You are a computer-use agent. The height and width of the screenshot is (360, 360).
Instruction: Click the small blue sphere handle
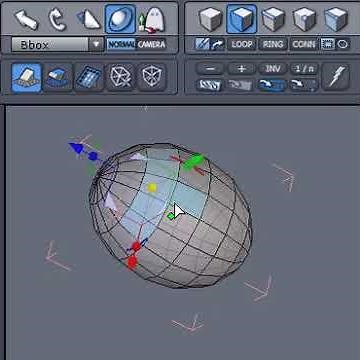pos(93,156)
